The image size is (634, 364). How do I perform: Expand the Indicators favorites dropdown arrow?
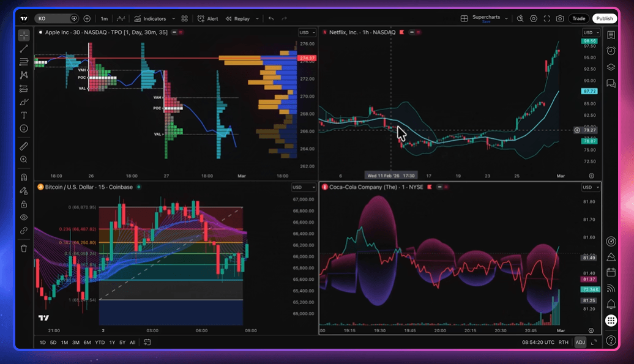(x=173, y=18)
